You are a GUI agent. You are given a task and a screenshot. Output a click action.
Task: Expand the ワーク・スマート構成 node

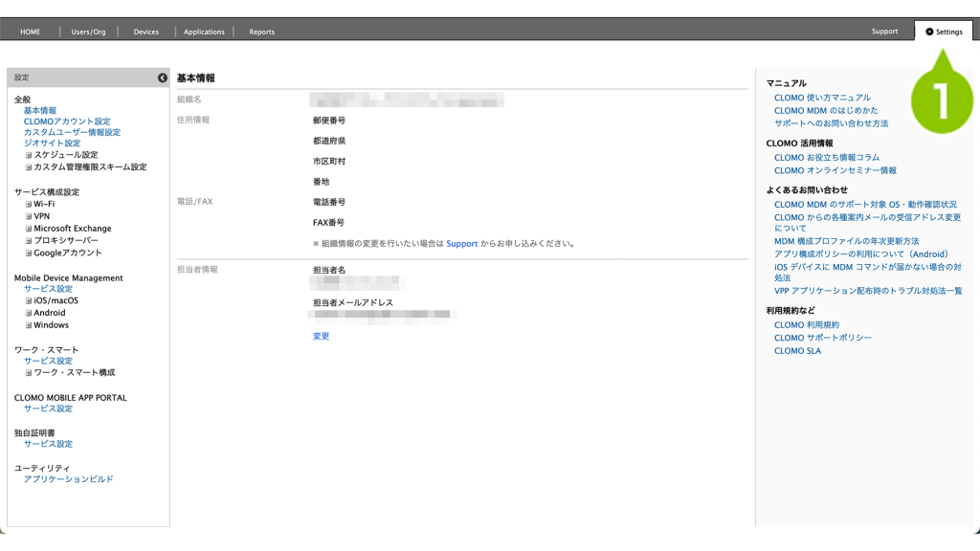29,373
